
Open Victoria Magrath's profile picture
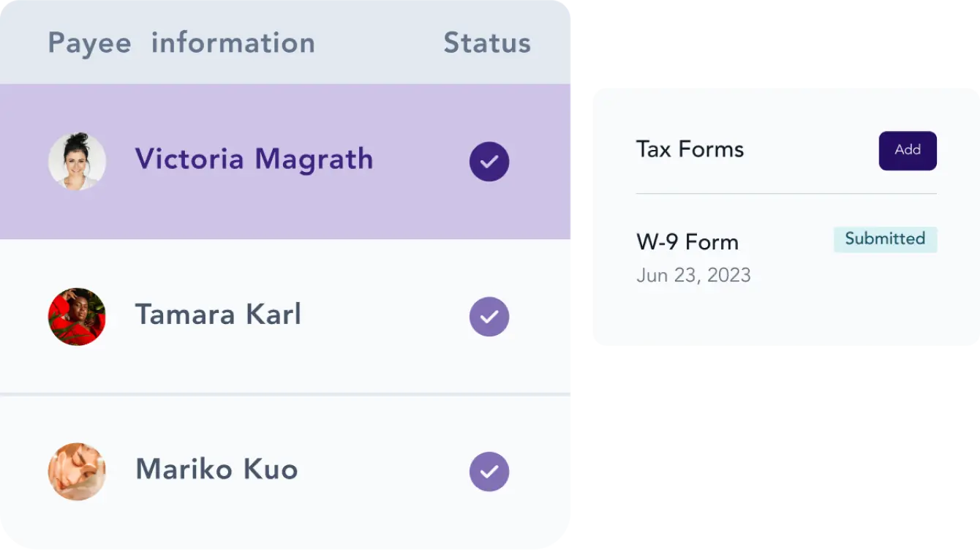77,162
